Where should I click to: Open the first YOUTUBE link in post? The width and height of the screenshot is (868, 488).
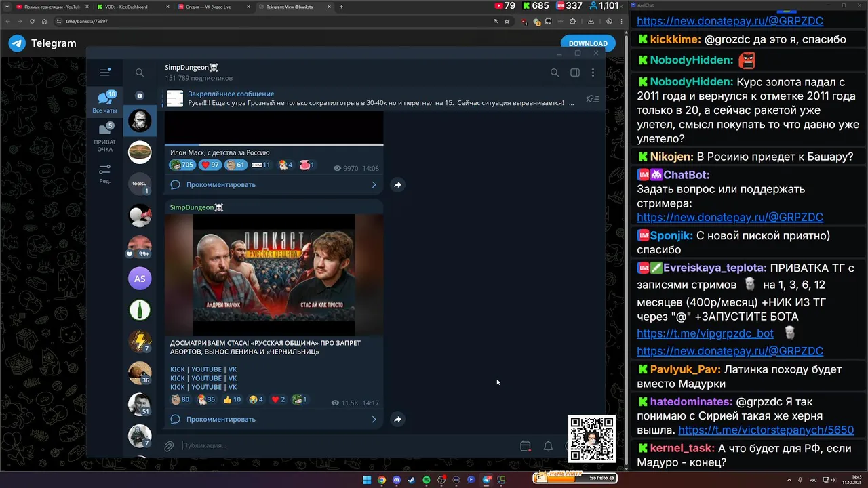(206, 369)
